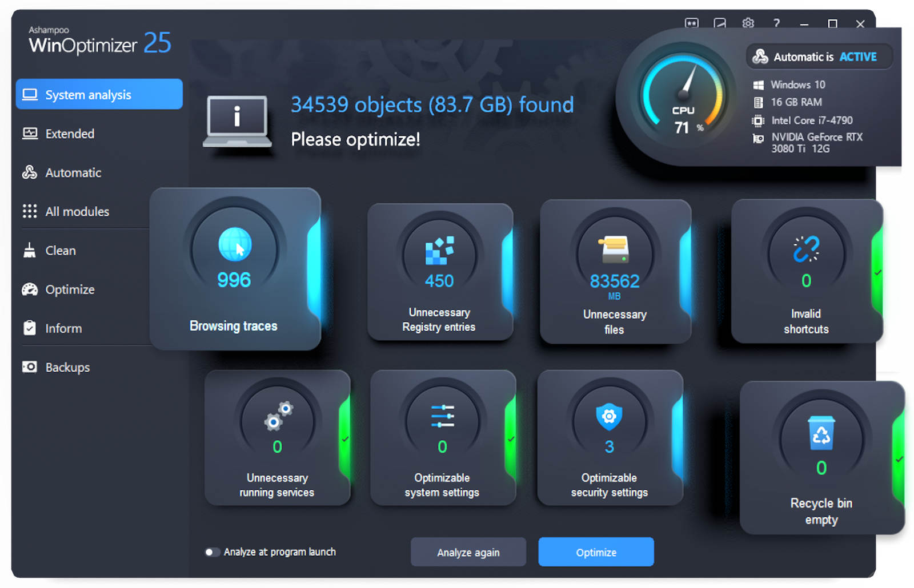Click the Optimizable system settings sliders icon

[x=442, y=416]
